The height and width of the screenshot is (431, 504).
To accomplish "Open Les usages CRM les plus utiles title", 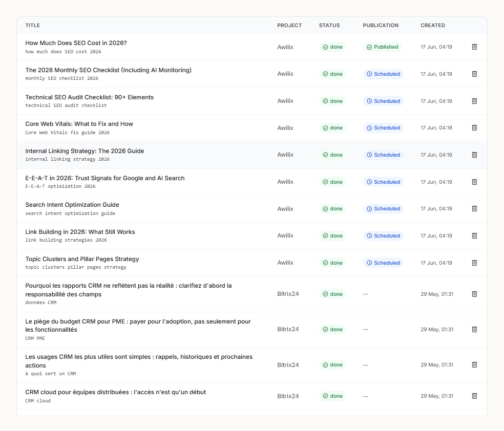I will point(139,361).
